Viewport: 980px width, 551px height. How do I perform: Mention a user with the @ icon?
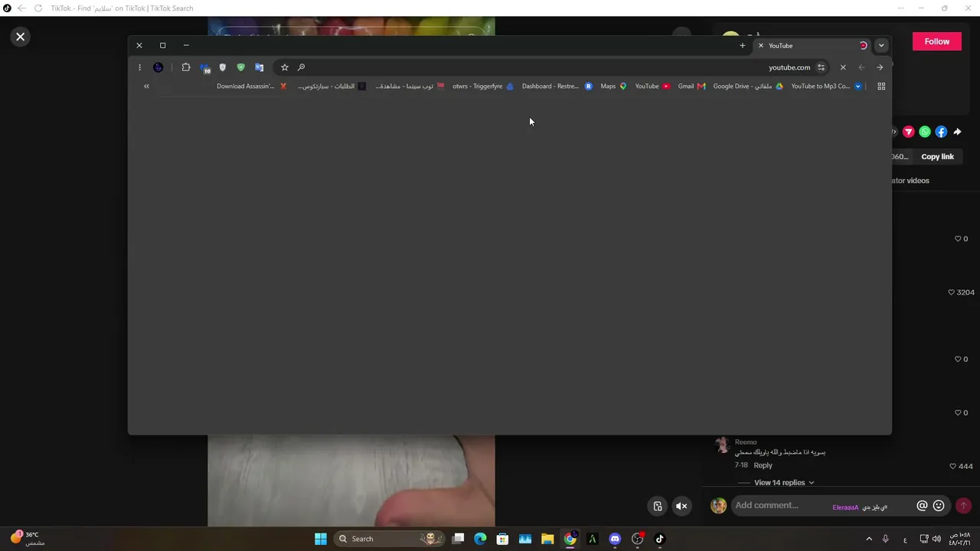[x=922, y=506]
